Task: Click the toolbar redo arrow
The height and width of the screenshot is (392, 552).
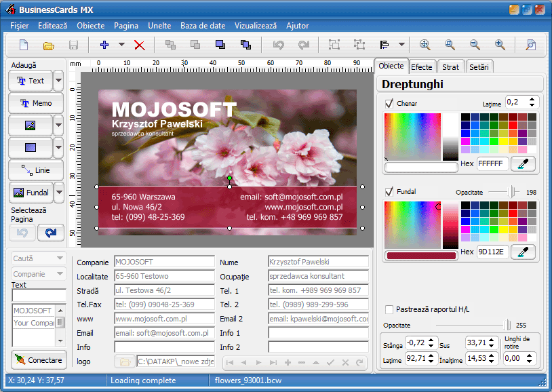Action: (x=303, y=45)
